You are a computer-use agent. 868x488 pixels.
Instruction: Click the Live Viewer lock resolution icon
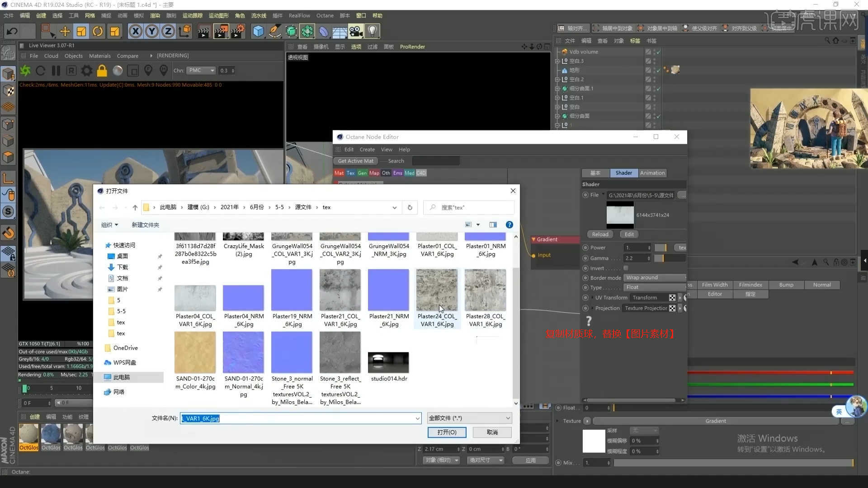(102, 70)
